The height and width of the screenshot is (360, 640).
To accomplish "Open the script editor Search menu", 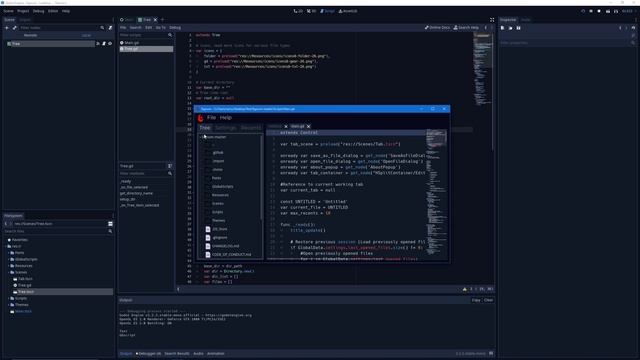I will [135, 28].
